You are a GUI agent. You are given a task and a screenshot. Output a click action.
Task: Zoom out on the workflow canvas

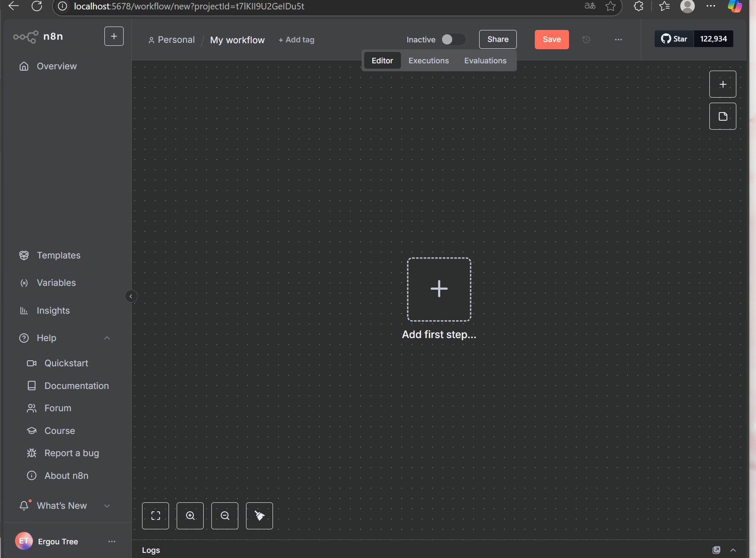pos(225,516)
